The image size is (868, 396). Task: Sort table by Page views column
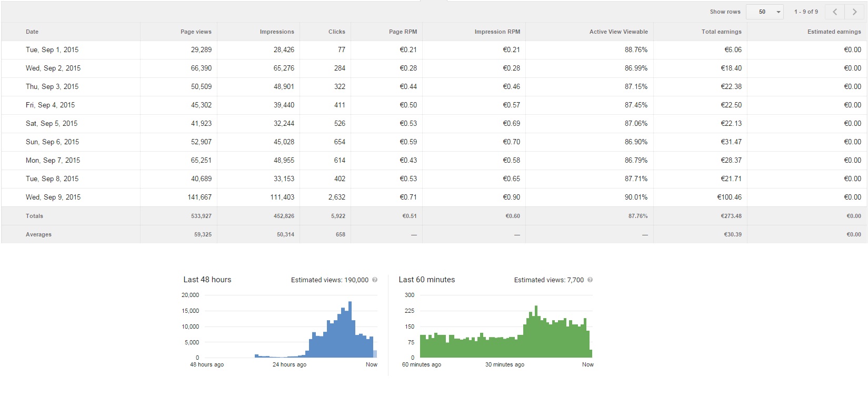196,32
